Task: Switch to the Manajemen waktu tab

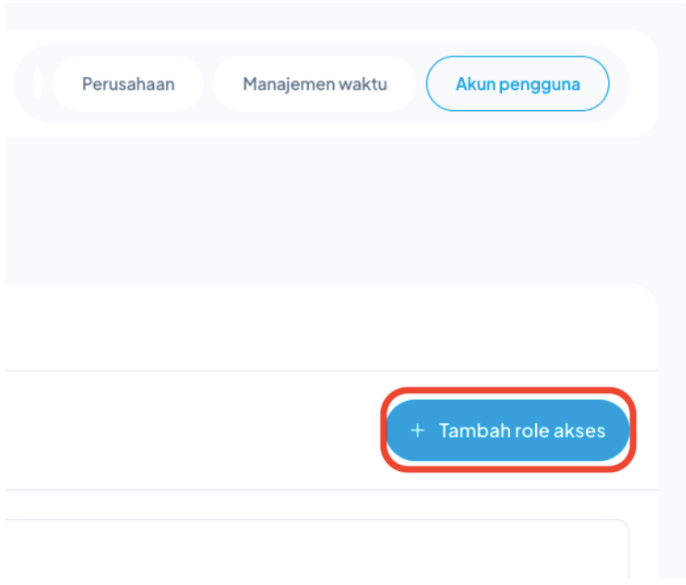Action: (x=314, y=84)
